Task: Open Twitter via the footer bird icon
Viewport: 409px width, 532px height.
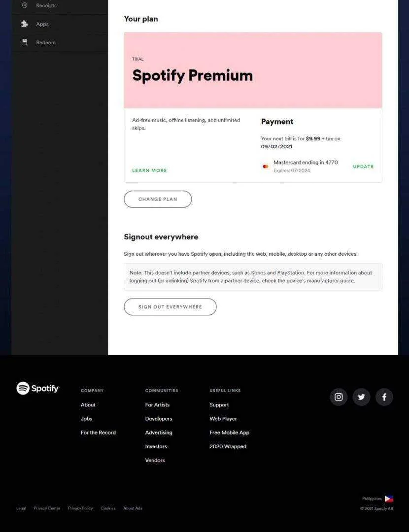Action: coord(361,397)
